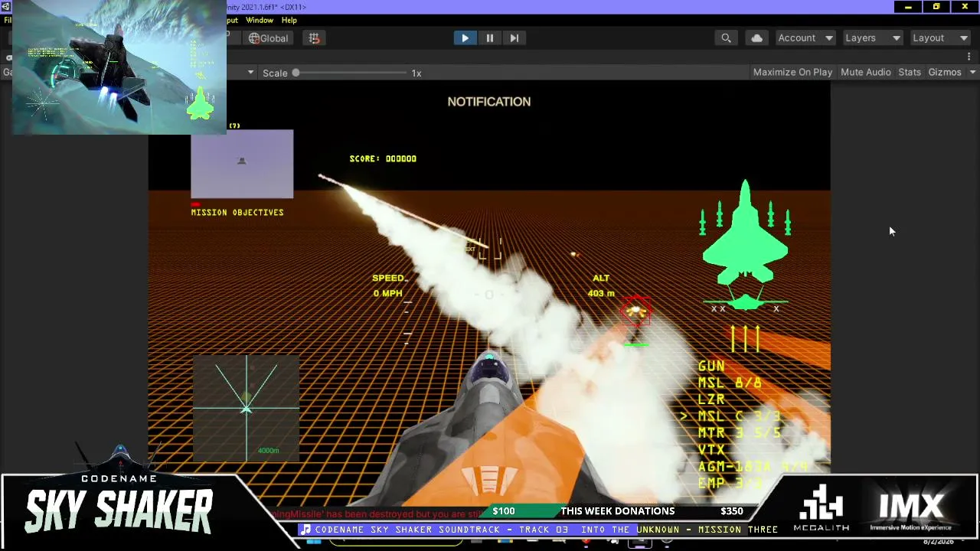Select GUN in the weapons list
Screen dimensions: 980x551
tap(711, 367)
